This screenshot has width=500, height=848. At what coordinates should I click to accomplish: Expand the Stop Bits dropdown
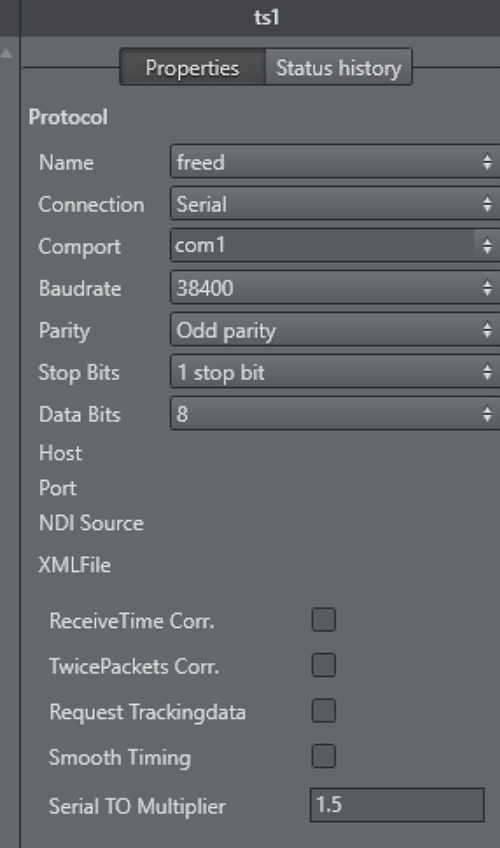pos(335,372)
